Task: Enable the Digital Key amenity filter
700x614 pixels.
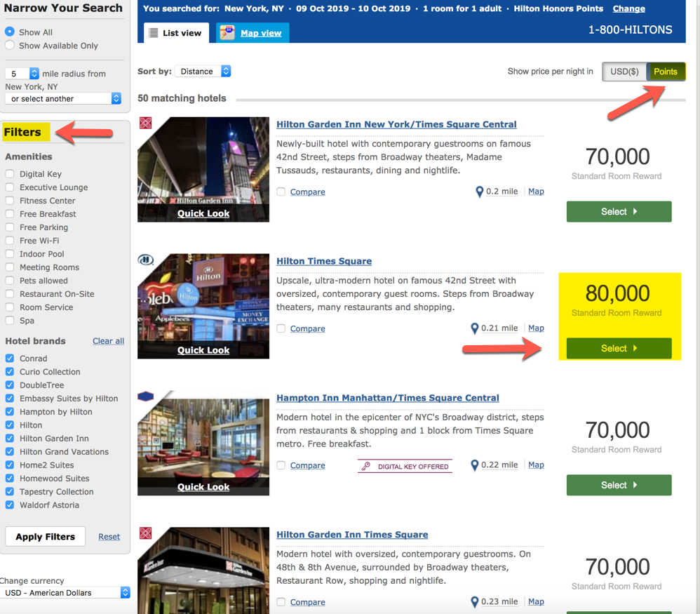Action: pyautogui.click(x=9, y=174)
